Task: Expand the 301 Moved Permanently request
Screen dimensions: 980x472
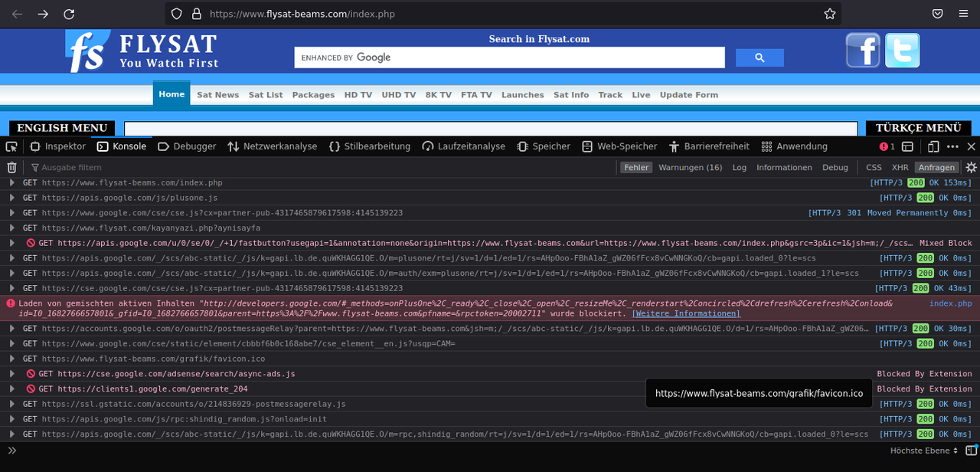Action: tap(11, 213)
